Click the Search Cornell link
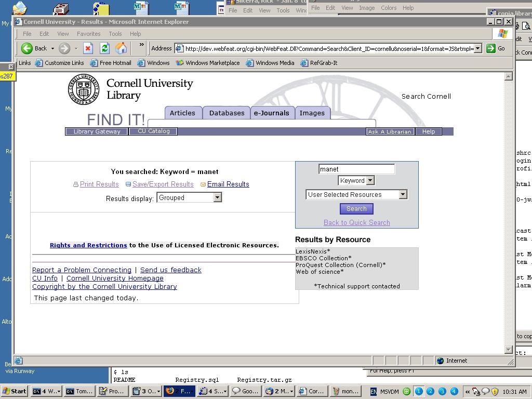 coord(426,96)
